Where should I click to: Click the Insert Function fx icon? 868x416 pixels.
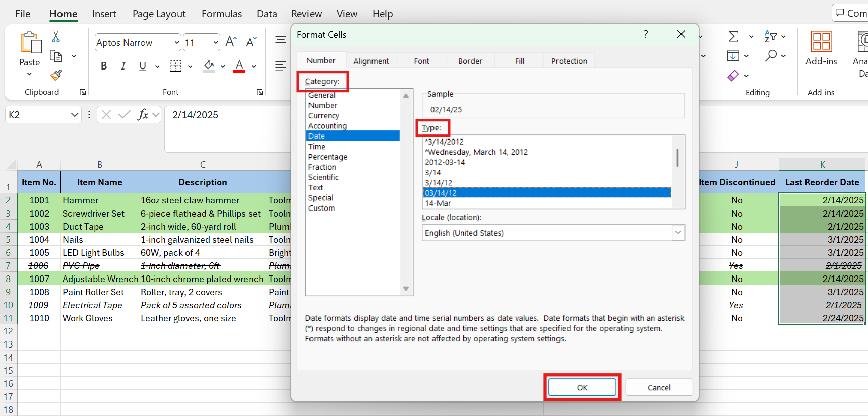(x=143, y=115)
